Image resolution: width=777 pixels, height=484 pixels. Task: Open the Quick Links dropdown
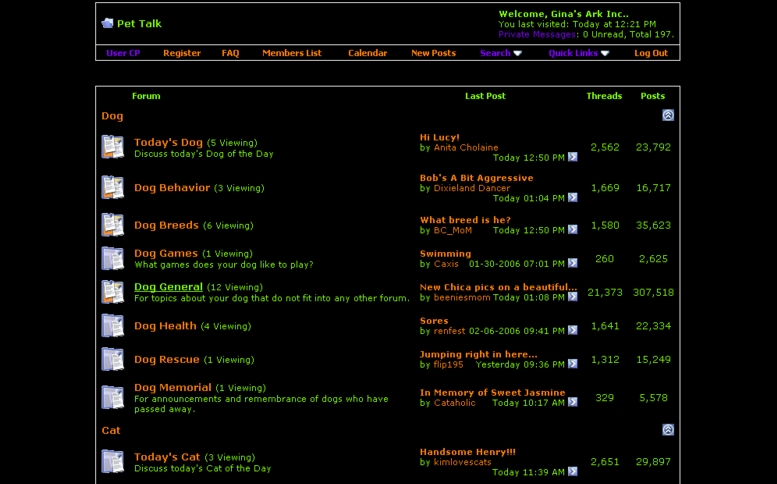[578, 53]
